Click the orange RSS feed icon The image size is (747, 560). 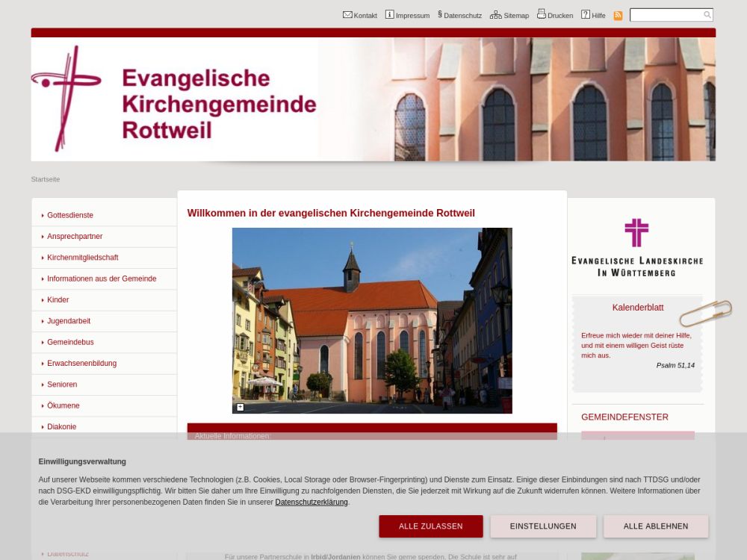pyautogui.click(x=618, y=16)
